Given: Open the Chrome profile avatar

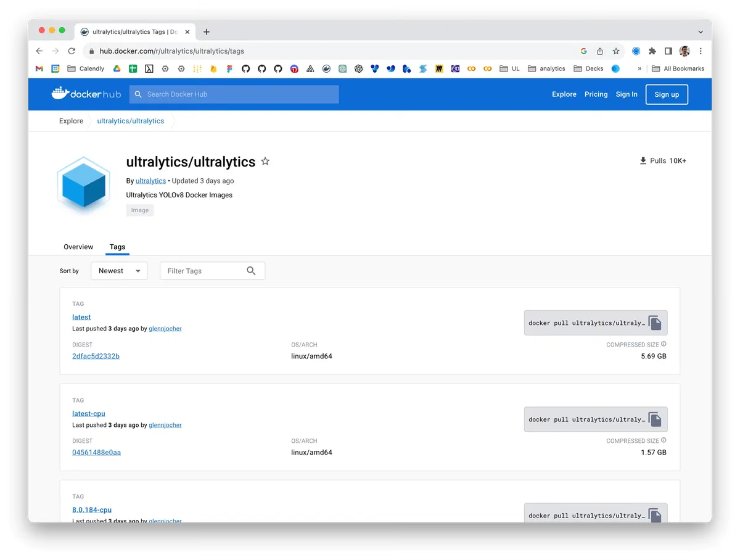Looking at the screenshot, I should point(684,51).
